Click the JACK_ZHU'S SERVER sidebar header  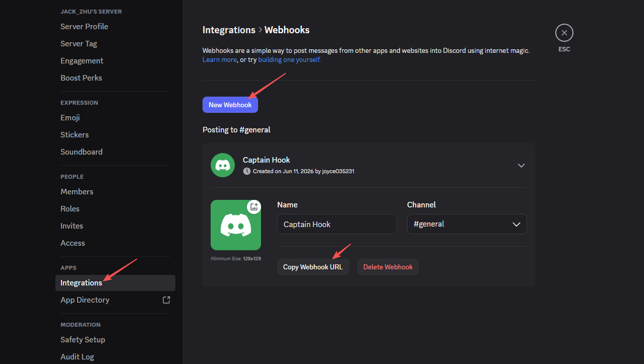pos(91,12)
